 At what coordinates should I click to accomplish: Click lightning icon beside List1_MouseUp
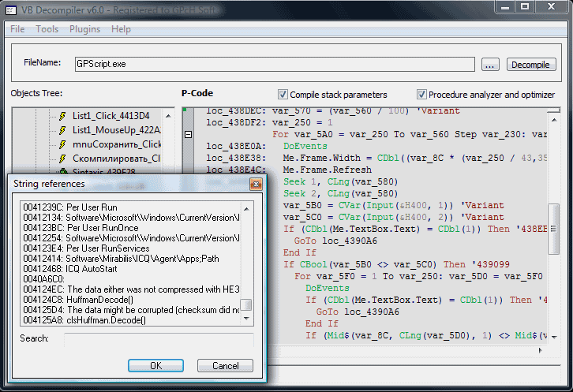tap(63, 130)
